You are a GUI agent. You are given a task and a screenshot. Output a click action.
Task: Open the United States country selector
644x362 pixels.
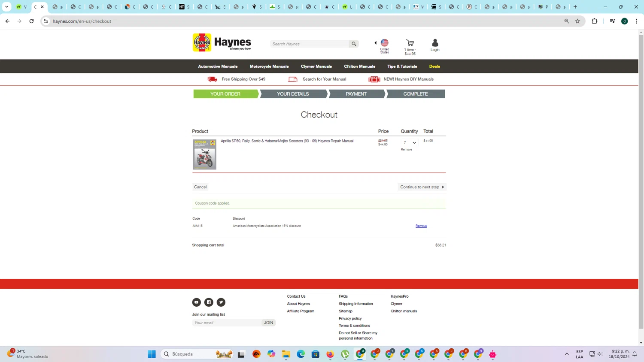pos(384,46)
